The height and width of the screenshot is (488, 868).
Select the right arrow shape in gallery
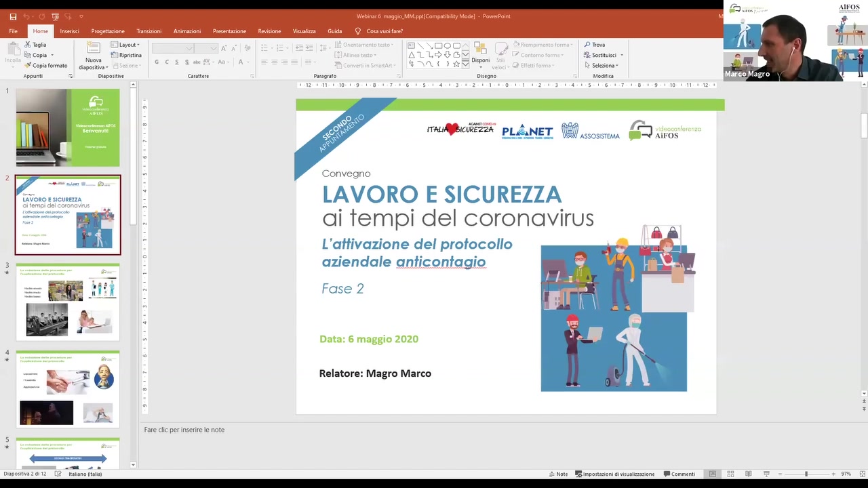(x=438, y=55)
